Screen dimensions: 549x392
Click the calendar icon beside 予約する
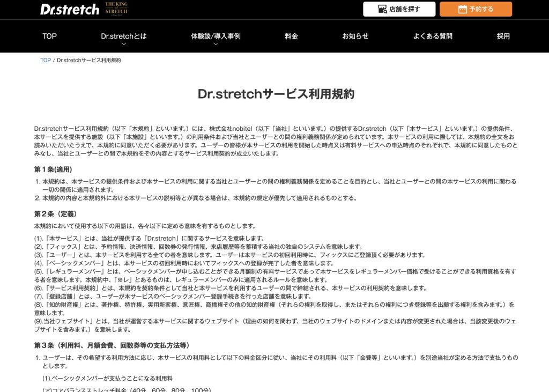462,9
